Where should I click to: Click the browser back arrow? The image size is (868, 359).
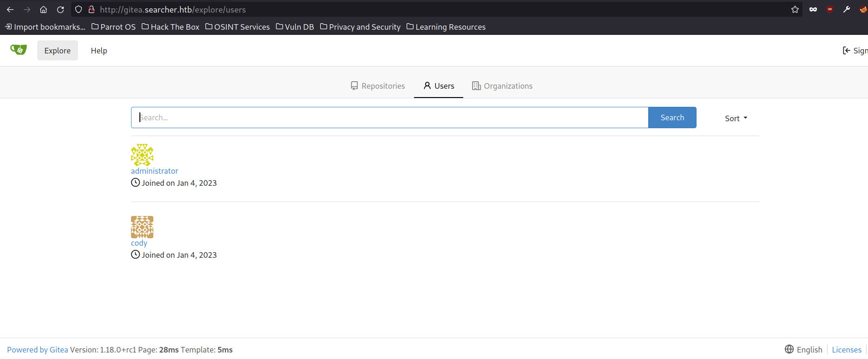pyautogui.click(x=10, y=9)
